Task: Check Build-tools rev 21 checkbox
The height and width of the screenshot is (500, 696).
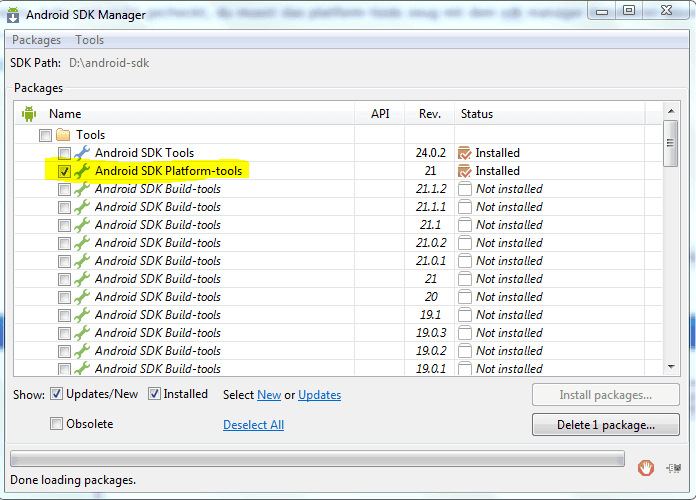Action: point(64,279)
